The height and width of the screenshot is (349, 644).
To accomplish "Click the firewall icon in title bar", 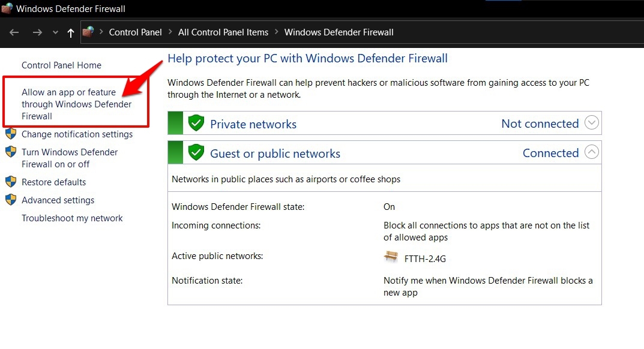I will tap(7, 8).
